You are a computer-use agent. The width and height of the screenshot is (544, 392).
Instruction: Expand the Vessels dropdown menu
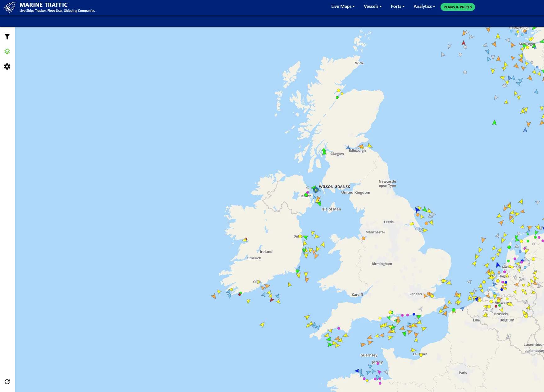[373, 6]
